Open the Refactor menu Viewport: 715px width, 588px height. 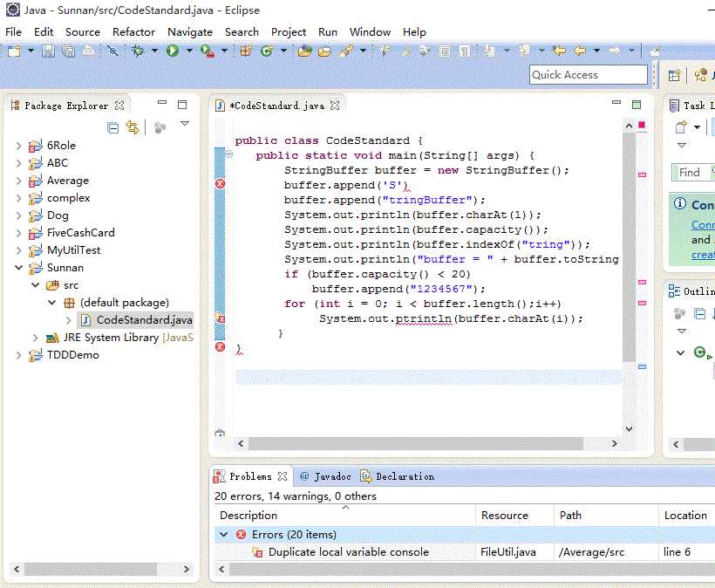pos(133,32)
